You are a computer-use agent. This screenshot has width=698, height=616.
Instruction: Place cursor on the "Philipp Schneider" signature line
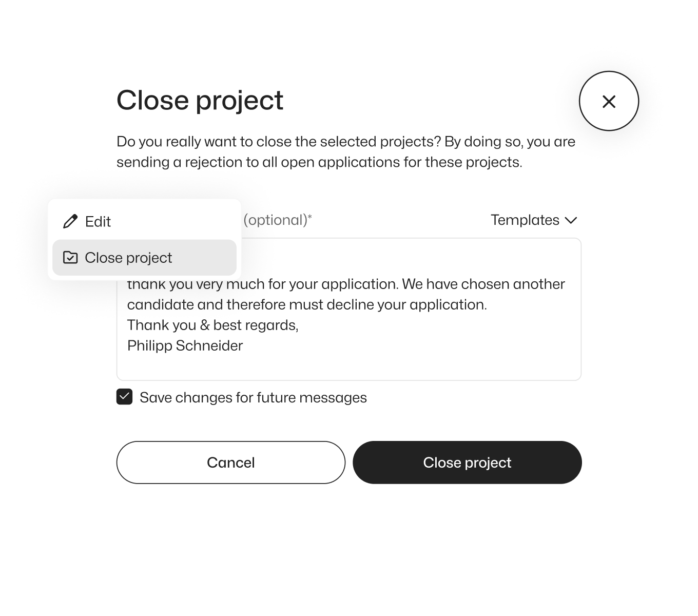point(185,346)
